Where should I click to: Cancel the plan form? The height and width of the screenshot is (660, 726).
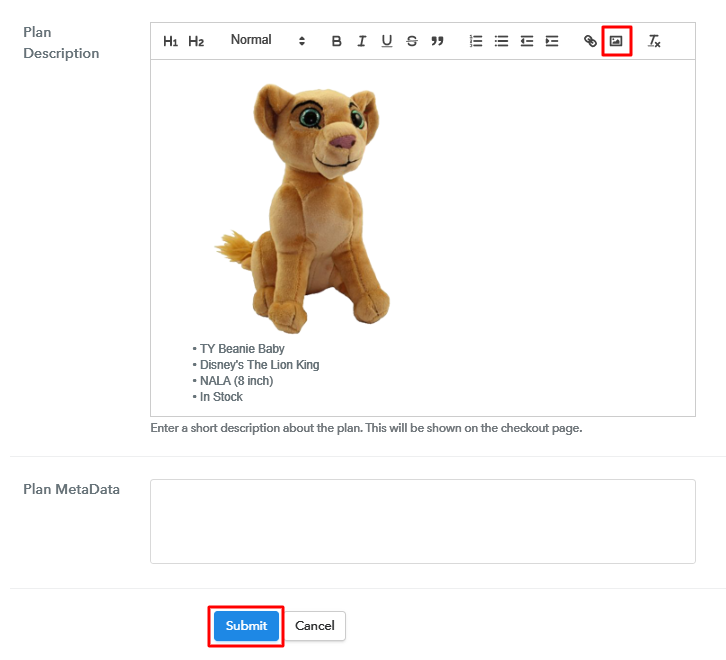coord(315,626)
